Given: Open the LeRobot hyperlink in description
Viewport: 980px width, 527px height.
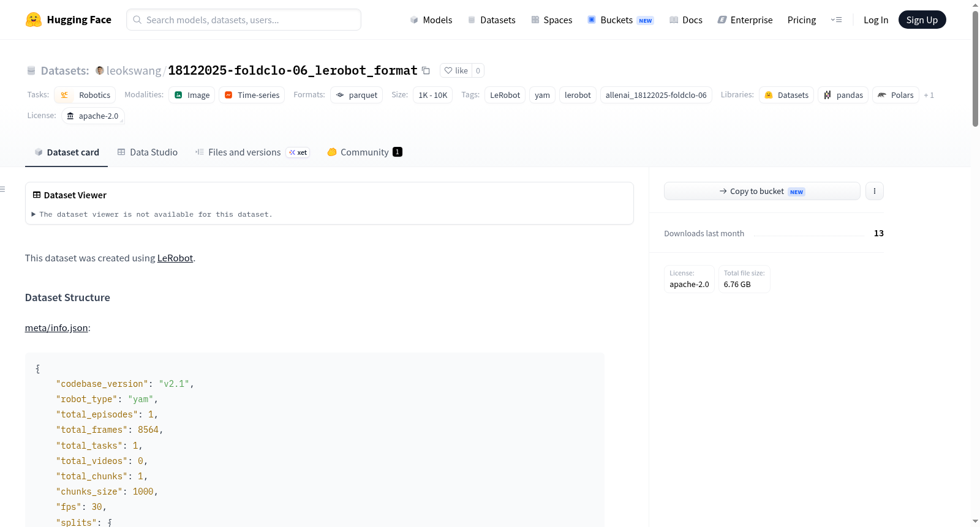Looking at the screenshot, I should click(175, 258).
